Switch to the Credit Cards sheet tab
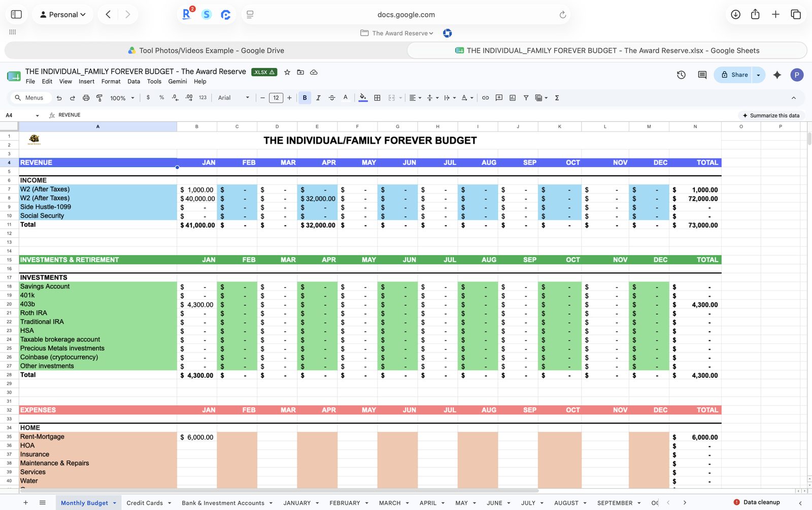Screen dimensions: 812x510 click(145, 503)
